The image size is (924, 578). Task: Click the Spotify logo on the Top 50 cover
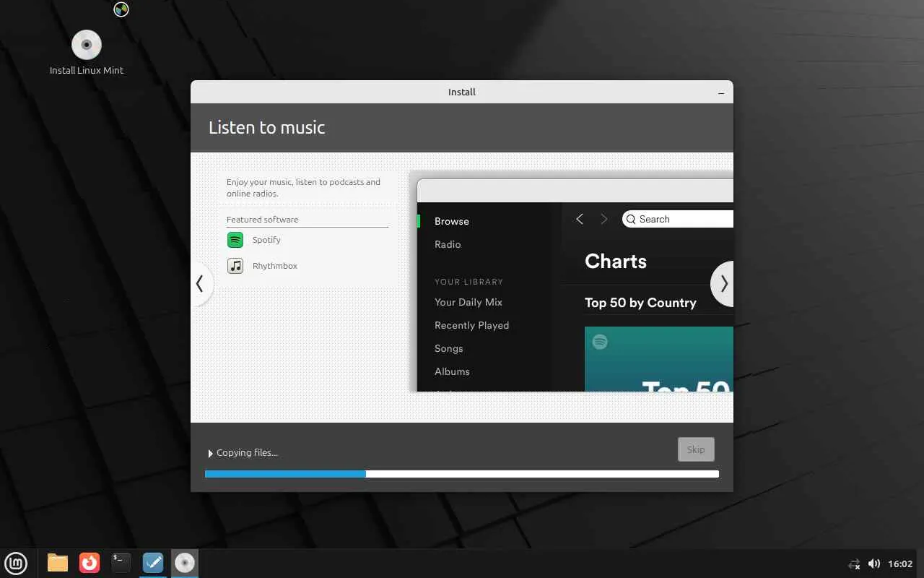[x=600, y=342]
